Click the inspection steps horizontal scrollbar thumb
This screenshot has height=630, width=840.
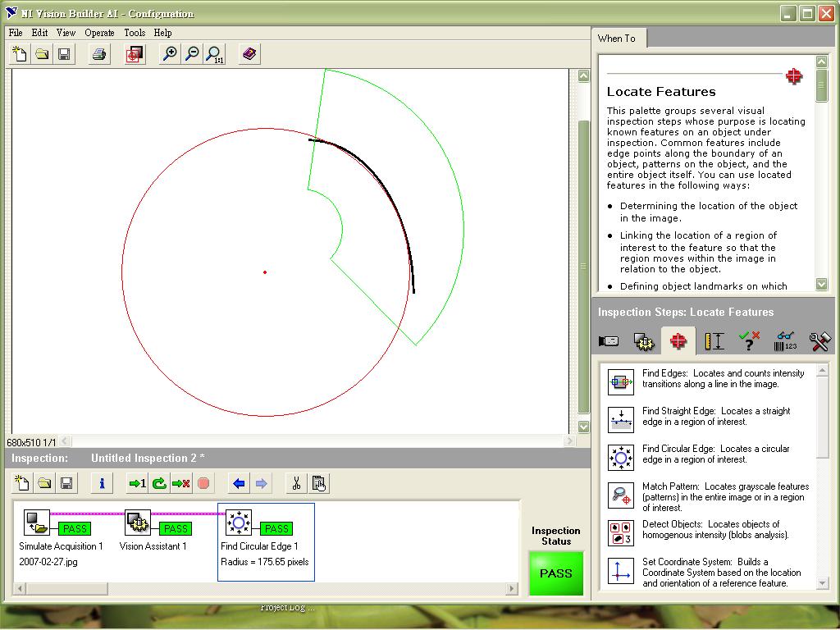tap(67, 588)
